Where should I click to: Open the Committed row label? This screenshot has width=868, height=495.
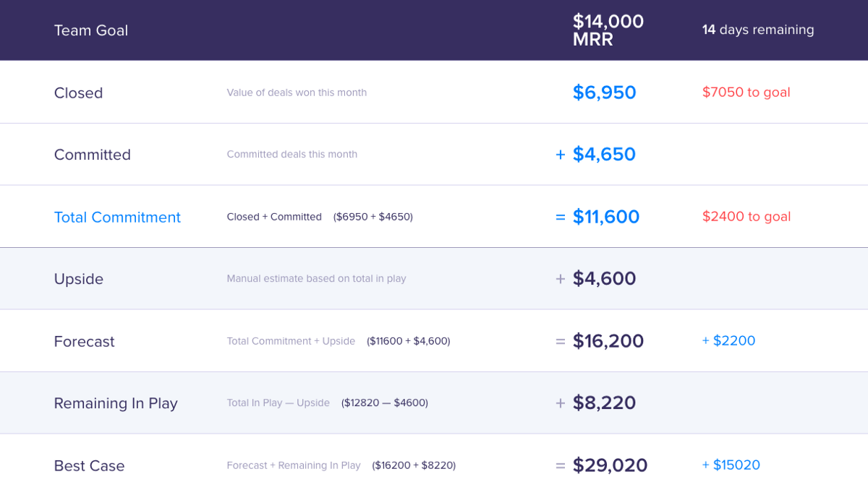click(93, 155)
